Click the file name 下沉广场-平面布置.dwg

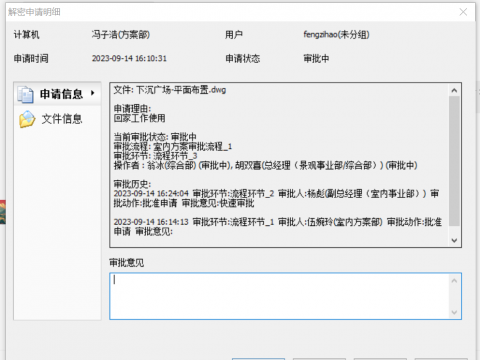181,90
